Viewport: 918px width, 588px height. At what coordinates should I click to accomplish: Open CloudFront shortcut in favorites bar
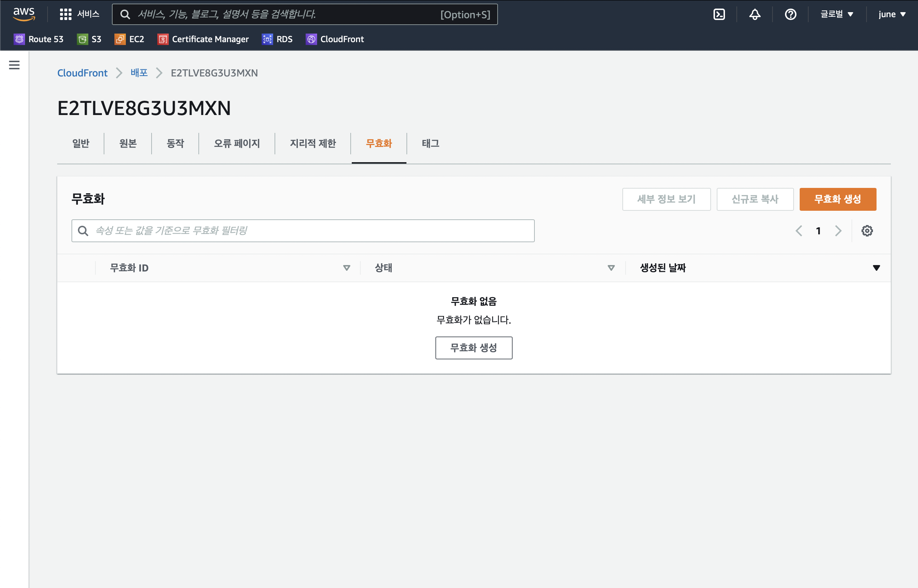pos(335,39)
